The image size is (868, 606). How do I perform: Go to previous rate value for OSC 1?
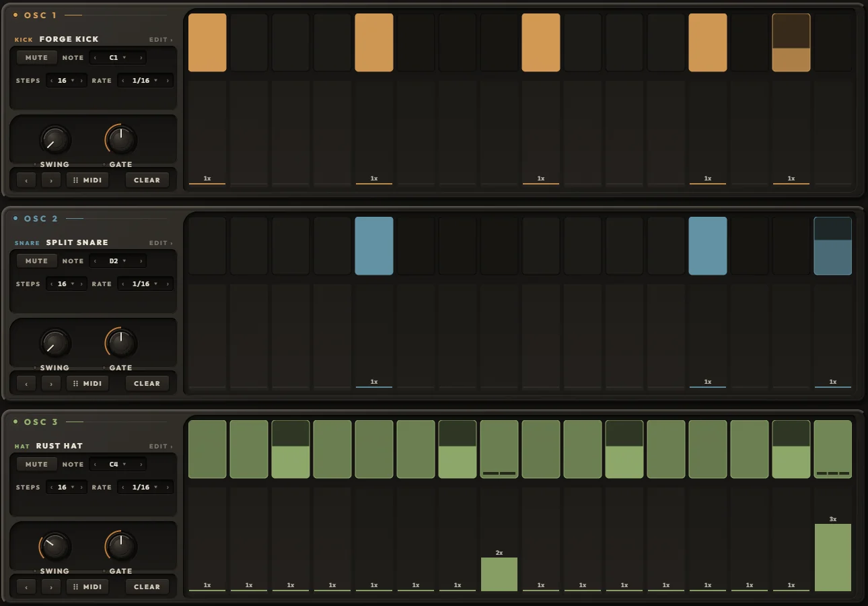122,81
